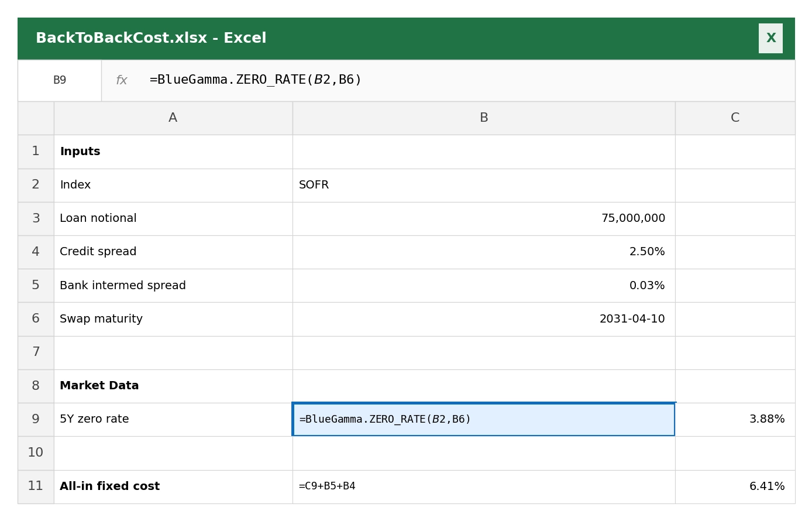812x521 pixels.
Task: Click the X button in the title bar
Action: (x=770, y=38)
